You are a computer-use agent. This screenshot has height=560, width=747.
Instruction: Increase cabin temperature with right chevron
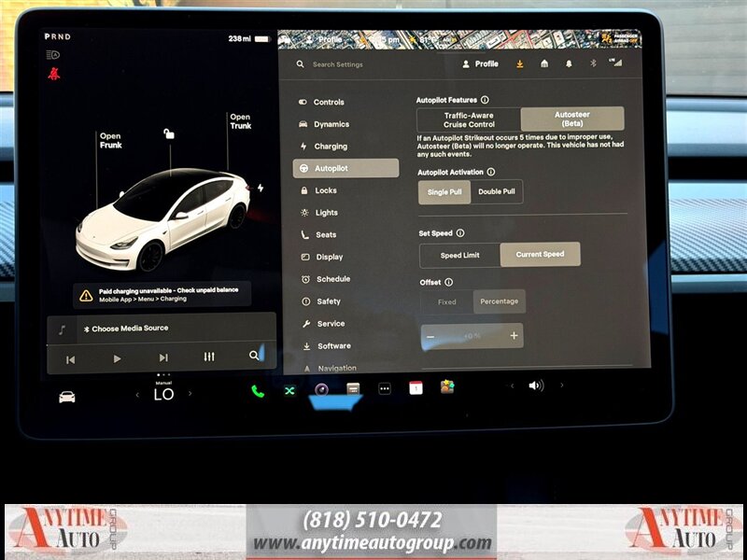[x=190, y=393]
